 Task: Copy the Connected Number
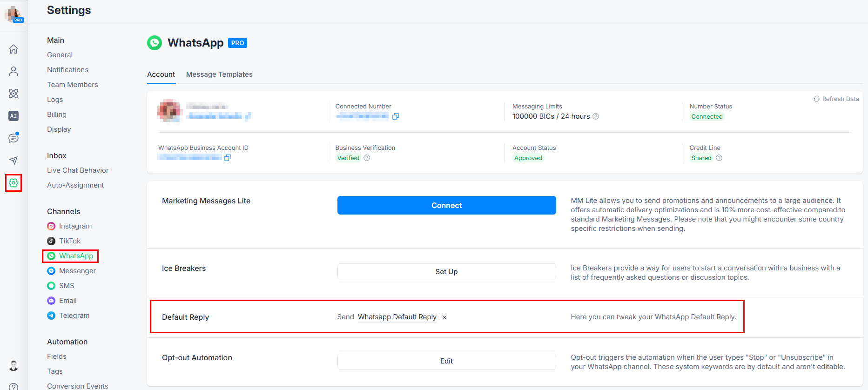[x=396, y=116]
